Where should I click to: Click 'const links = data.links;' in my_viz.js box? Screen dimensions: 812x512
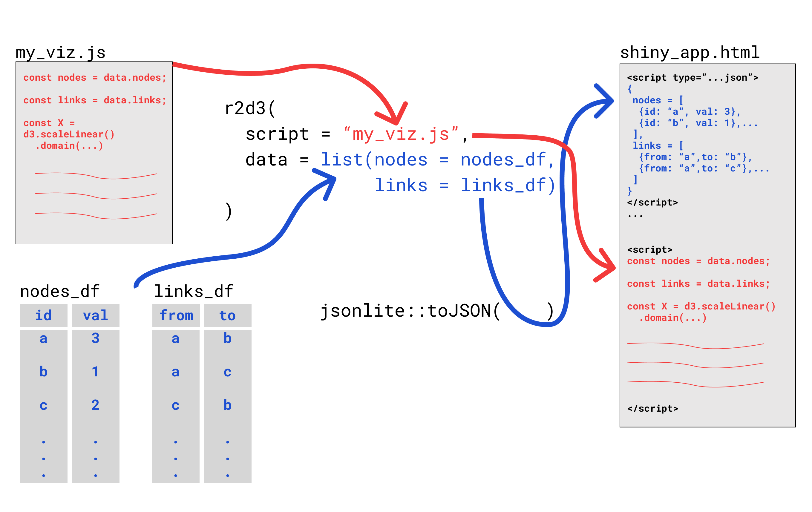point(95,100)
